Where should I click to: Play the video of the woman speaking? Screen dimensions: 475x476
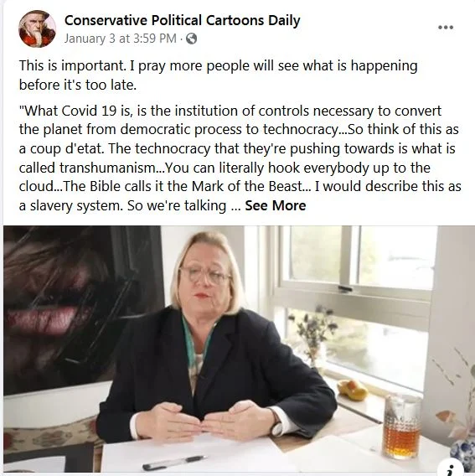click(x=239, y=349)
